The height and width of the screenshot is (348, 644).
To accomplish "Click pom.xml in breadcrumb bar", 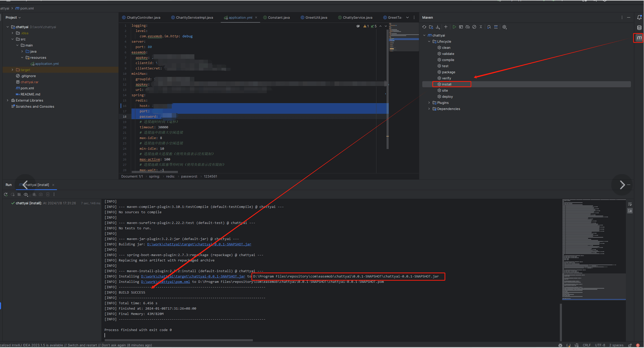I will click(24, 8).
